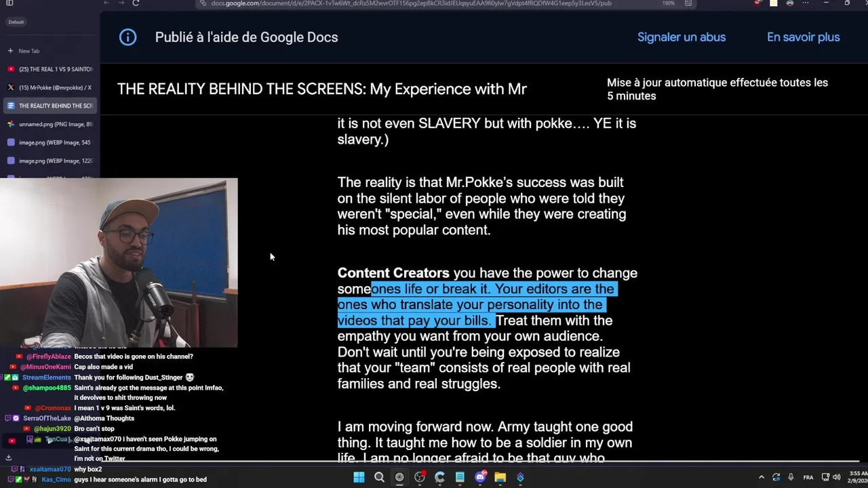This screenshot has height=488, width=868.
Task: Click the bold Content Creators text
Action: (x=393, y=273)
